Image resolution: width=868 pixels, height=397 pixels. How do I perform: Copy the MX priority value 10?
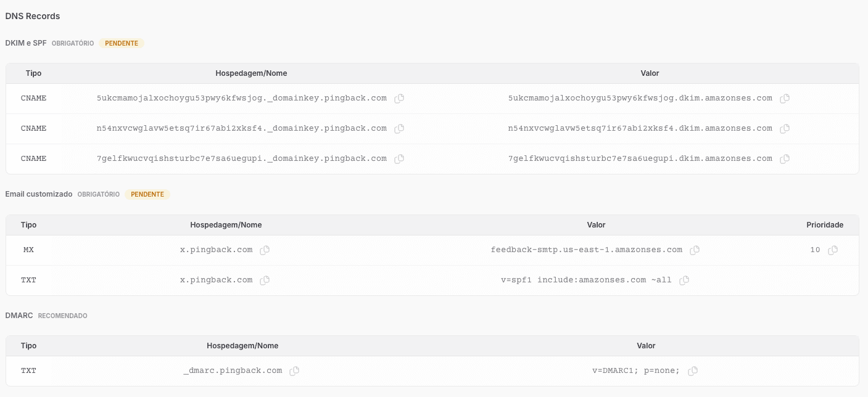[x=832, y=250]
